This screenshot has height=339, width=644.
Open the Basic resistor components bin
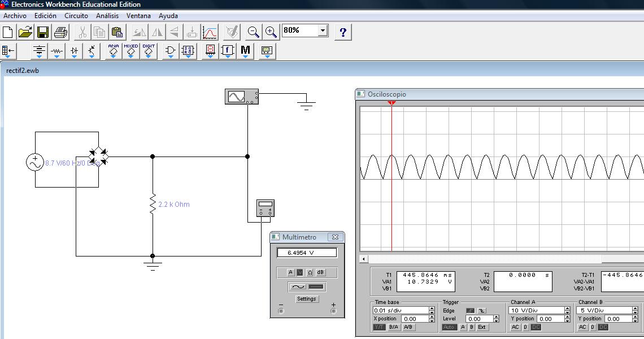pos(56,51)
